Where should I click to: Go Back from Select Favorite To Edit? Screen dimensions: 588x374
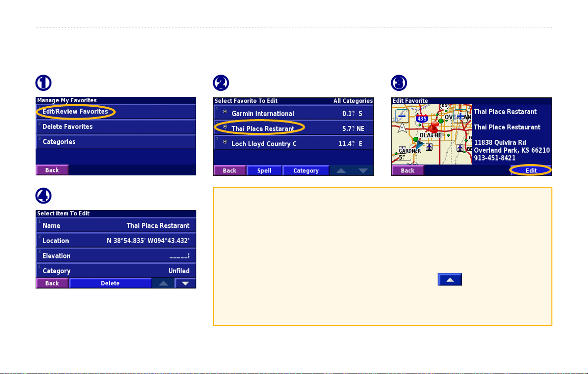point(229,170)
